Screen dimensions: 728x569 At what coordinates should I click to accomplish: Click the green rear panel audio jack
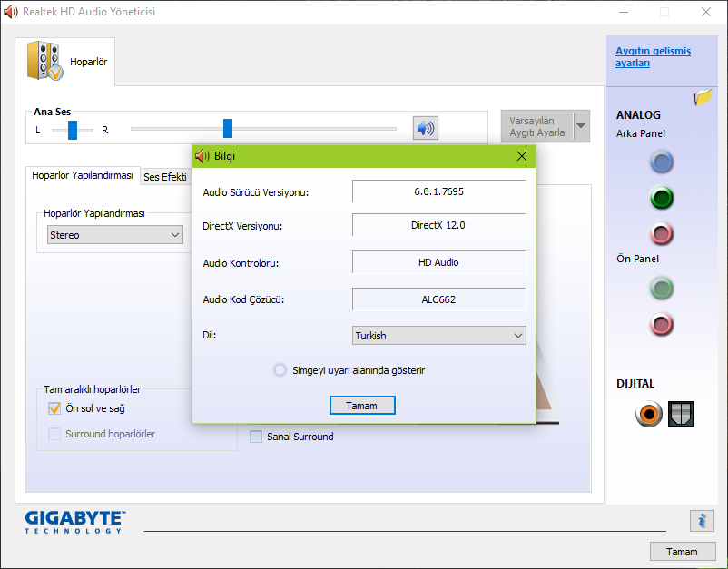tap(662, 198)
